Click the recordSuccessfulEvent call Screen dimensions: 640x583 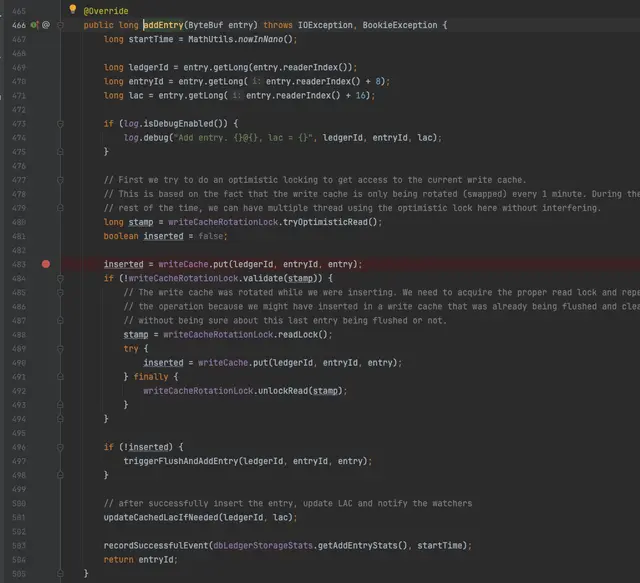156,546
